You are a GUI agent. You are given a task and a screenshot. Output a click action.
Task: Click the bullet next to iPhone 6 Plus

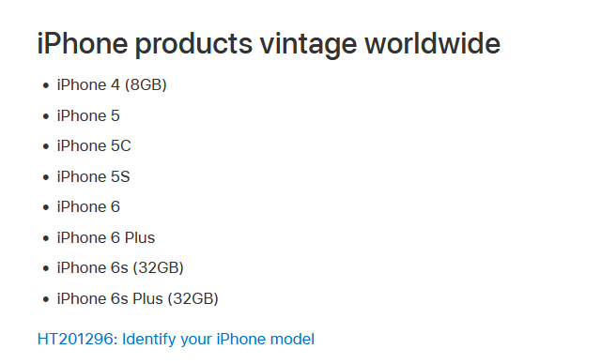pos(46,238)
